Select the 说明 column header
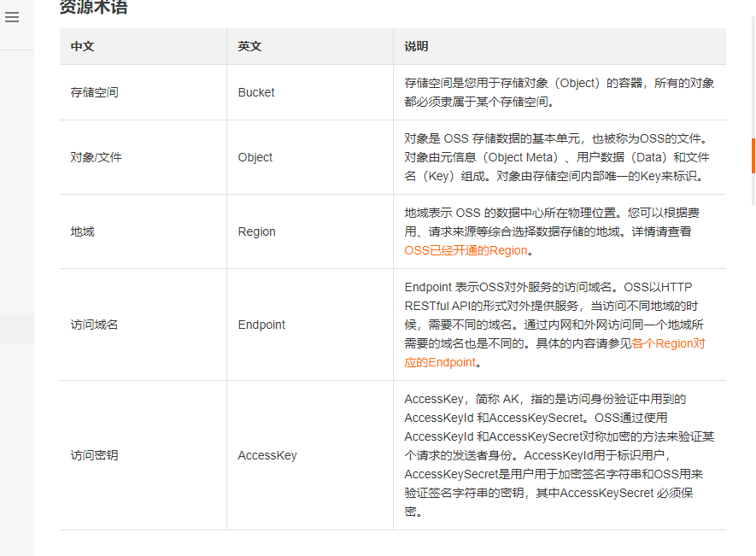The height and width of the screenshot is (556, 756). (560, 46)
